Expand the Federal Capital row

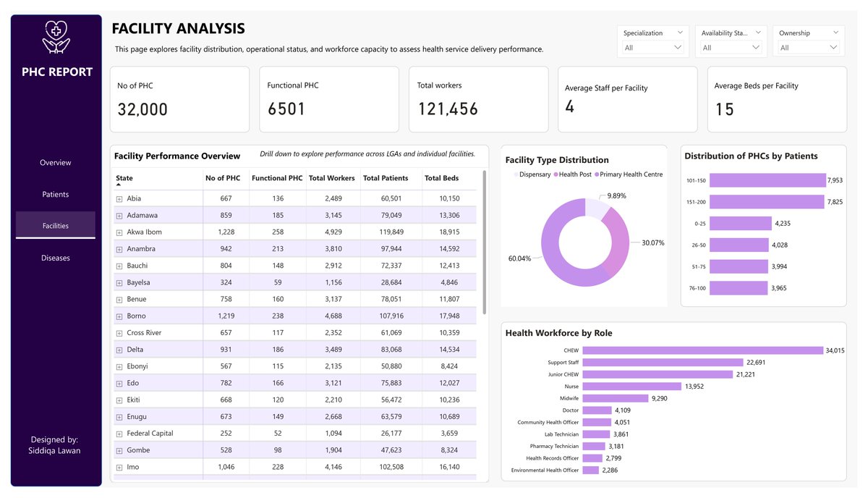(x=119, y=434)
